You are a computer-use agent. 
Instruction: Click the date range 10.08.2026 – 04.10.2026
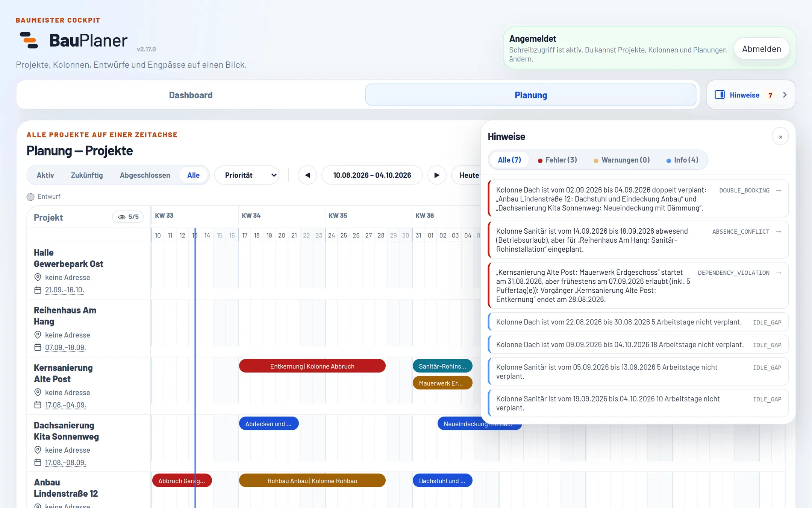372,175
